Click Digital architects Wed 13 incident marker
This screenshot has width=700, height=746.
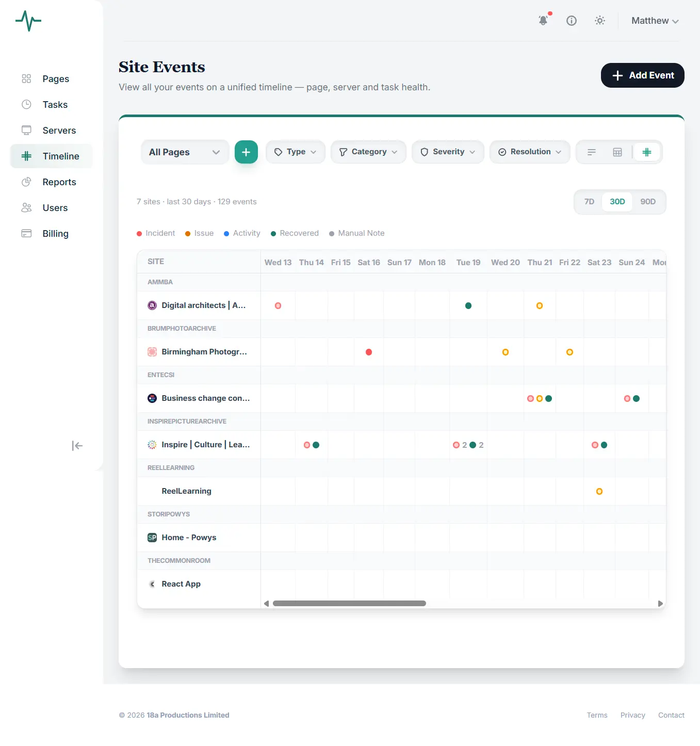278,306
